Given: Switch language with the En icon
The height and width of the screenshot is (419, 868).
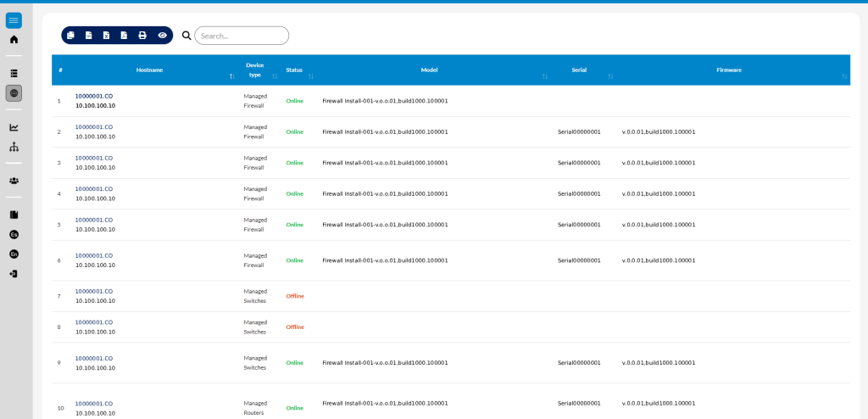Looking at the screenshot, I should pos(14,254).
